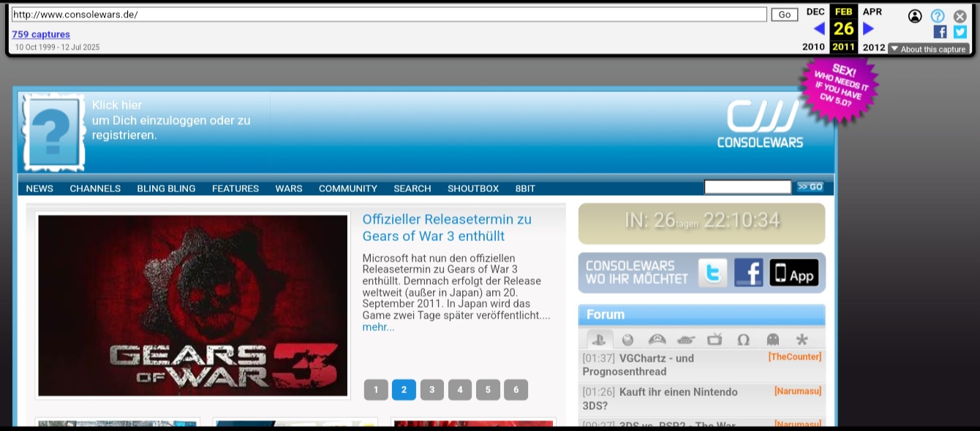View Narumasu profile beside Nintendo 3DS thread

click(x=798, y=390)
